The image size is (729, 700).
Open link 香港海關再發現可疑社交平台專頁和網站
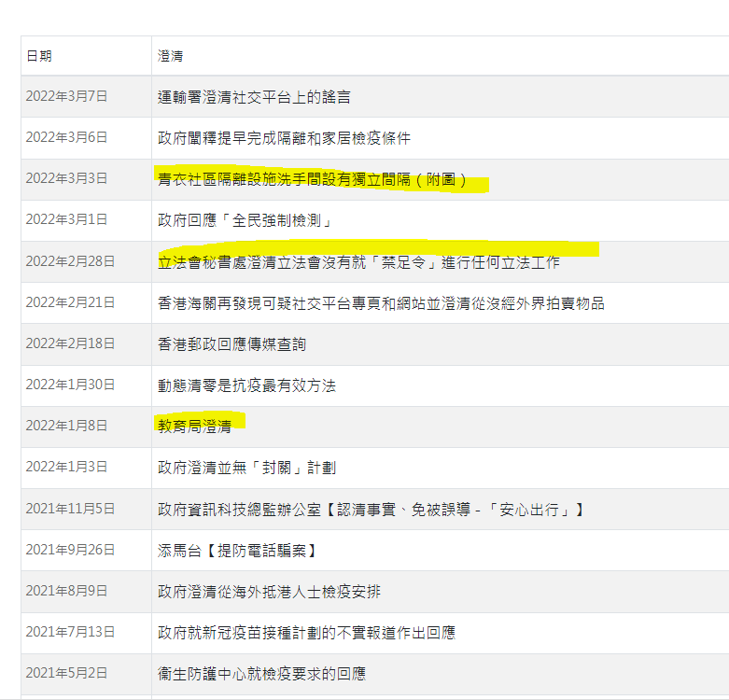click(x=291, y=303)
